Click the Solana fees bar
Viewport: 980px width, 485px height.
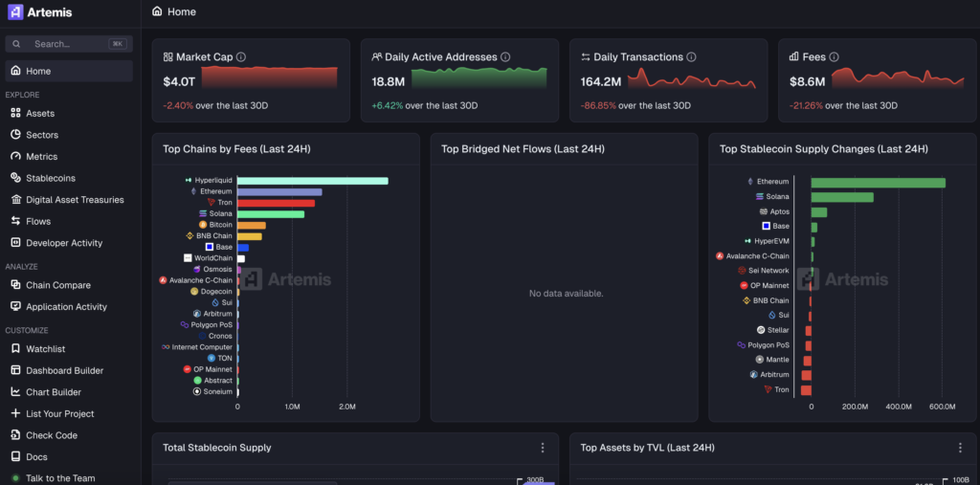point(271,214)
